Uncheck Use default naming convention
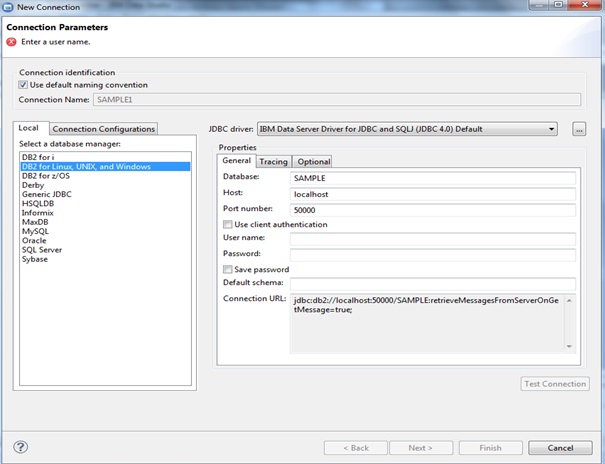This screenshot has width=605, height=464. click(23, 85)
